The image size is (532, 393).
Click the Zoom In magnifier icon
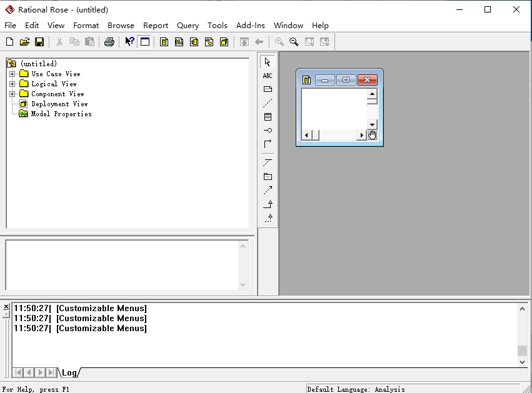279,42
